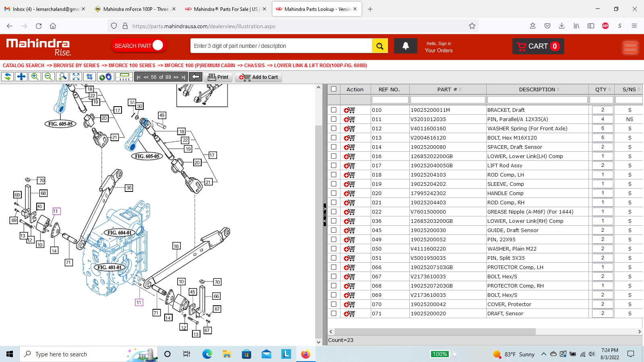This screenshot has width=644, height=362.
Task: Switch to Inbox (4) Gmail tab
Action: [45, 9]
